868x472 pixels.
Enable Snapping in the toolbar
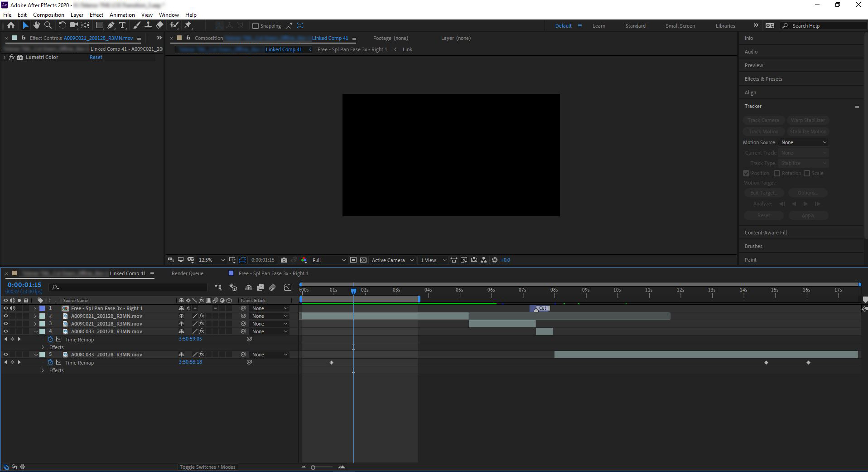pos(256,26)
